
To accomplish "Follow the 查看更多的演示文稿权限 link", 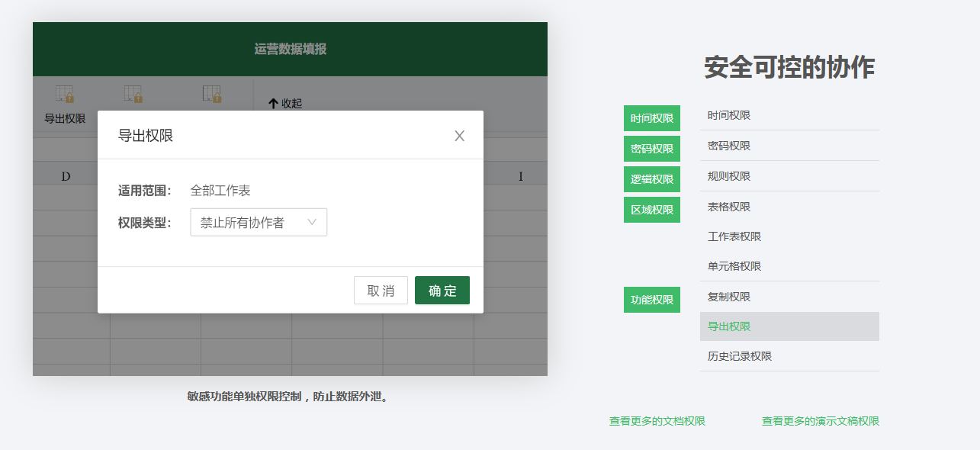I will 821,421.
